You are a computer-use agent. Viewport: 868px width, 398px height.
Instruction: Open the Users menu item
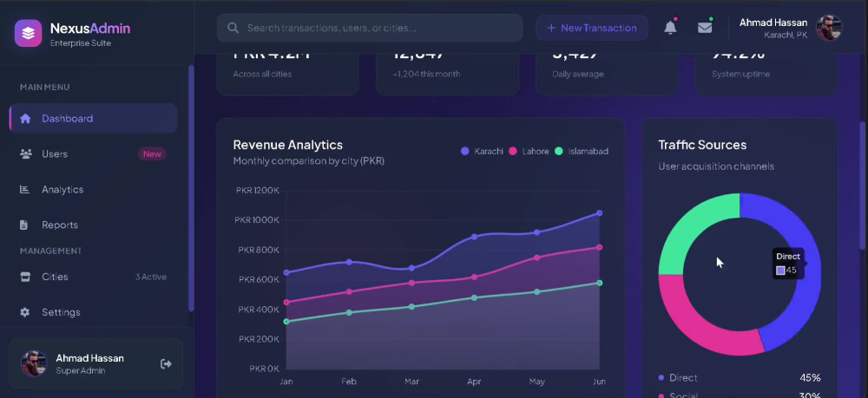tap(93, 153)
